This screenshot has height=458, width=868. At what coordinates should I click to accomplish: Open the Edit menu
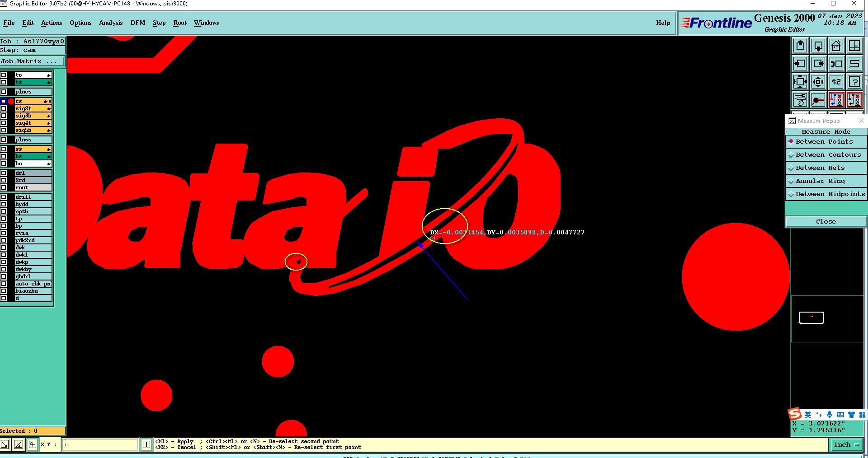(28, 23)
